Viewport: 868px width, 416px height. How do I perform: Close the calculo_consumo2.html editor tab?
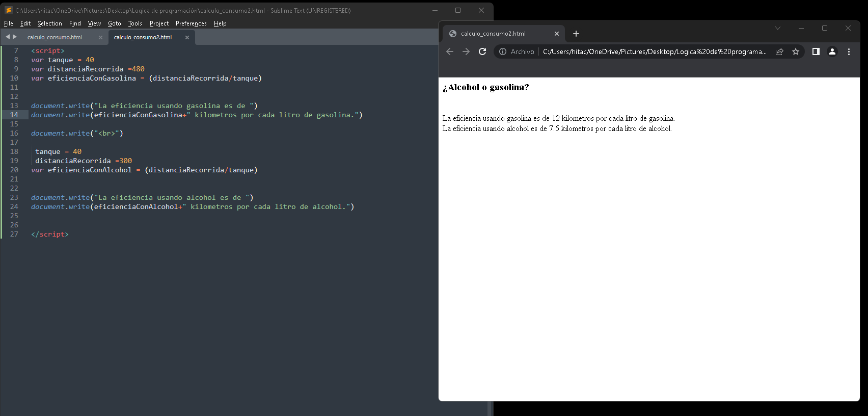click(x=187, y=37)
